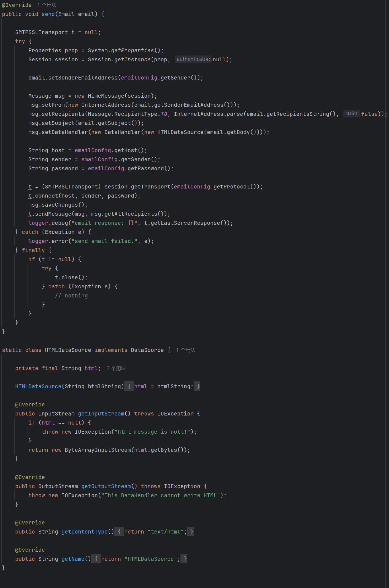The image size is (389, 588).
Task: Click the getHost call
Action: point(126,150)
